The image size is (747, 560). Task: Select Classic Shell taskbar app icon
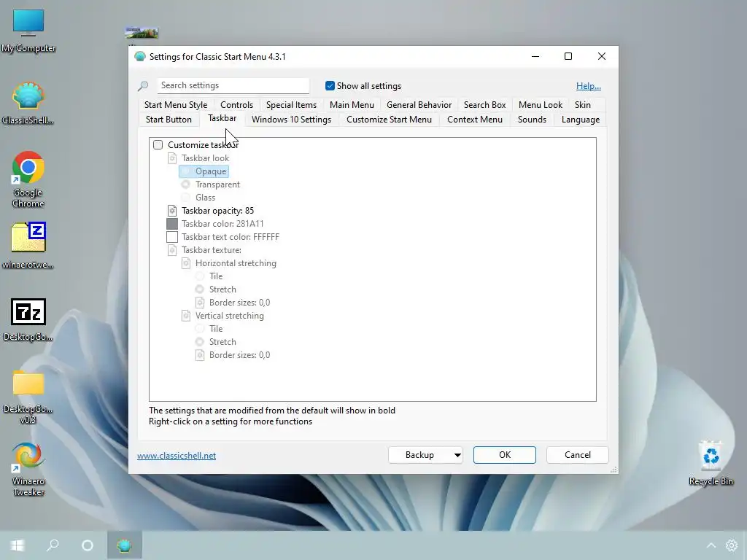[x=124, y=545]
